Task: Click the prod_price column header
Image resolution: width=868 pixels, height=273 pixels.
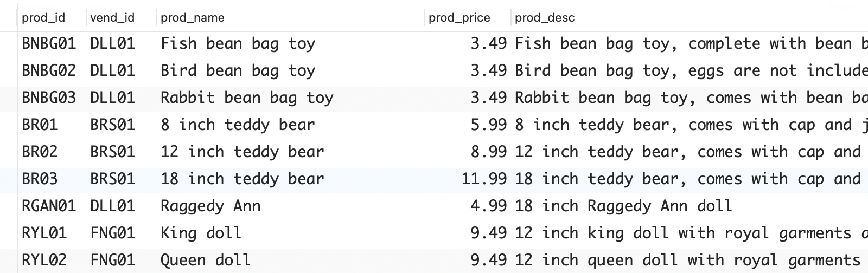Action: (459, 18)
